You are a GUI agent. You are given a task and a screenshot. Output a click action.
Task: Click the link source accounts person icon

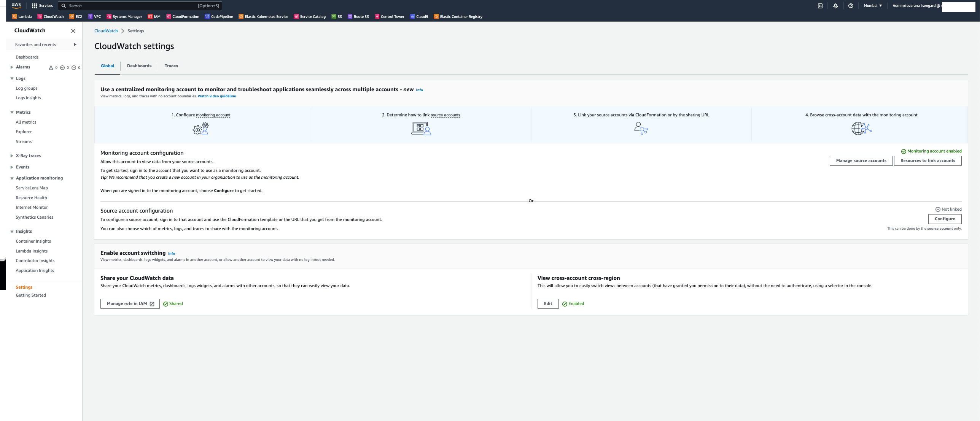pyautogui.click(x=641, y=129)
